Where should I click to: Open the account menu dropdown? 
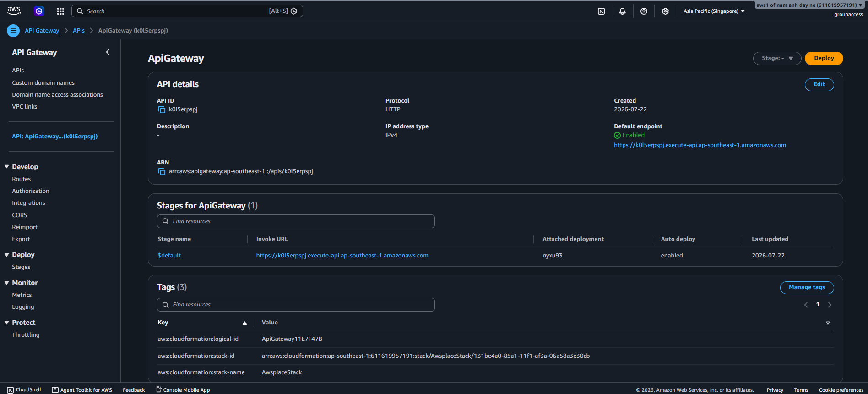coord(809,5)
